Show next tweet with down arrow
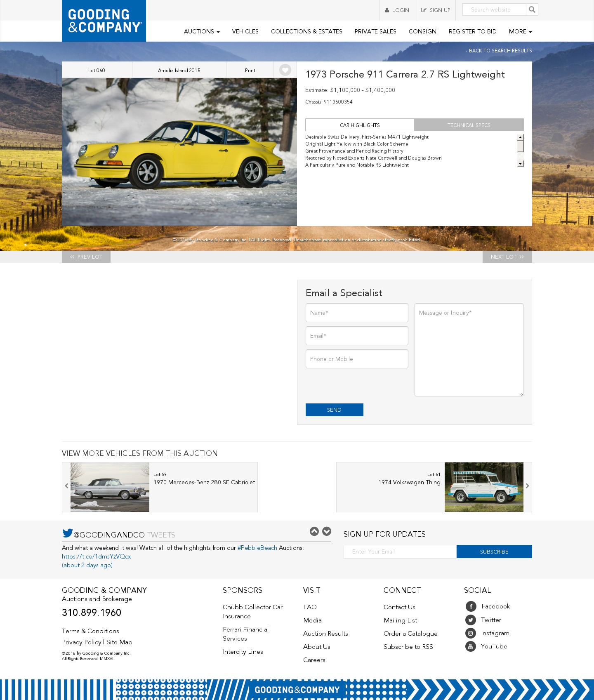The image size is (594, 700). pyautogui.click(x=327, y=531)
